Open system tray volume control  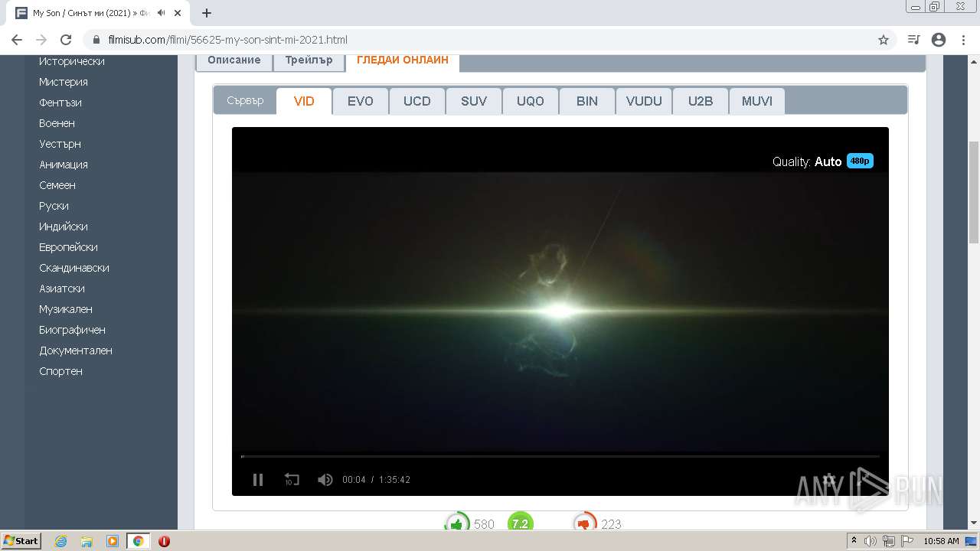point(870,541)
